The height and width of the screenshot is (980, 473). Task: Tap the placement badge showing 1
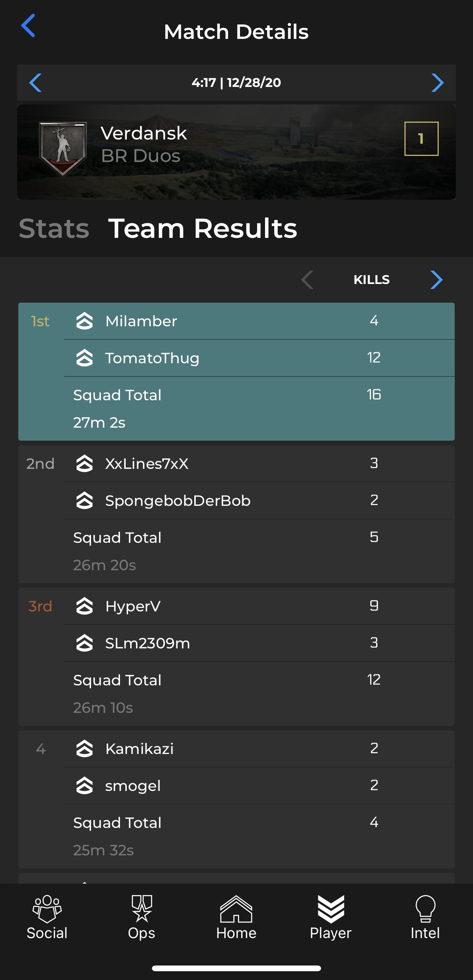coord(421,139)
